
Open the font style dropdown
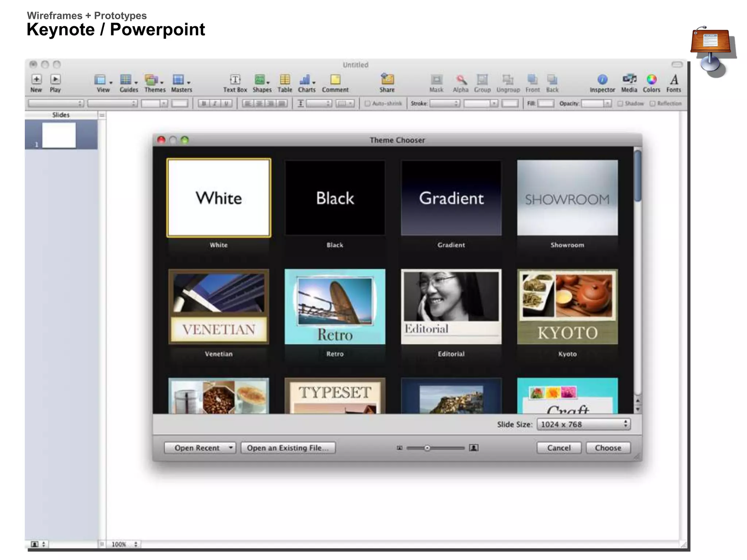click(x=113, y=104)
